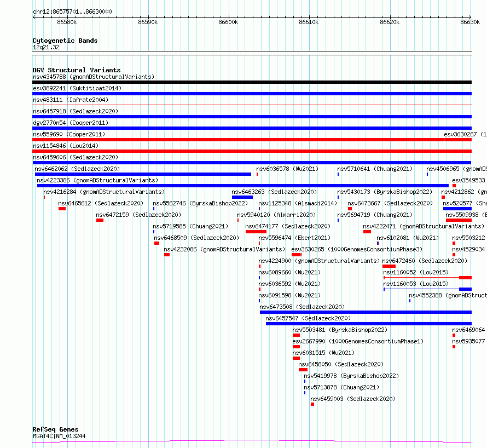Click the Cytogenetic Bands track title
This screenshot has width=487, height=448.
pos(65,41)
